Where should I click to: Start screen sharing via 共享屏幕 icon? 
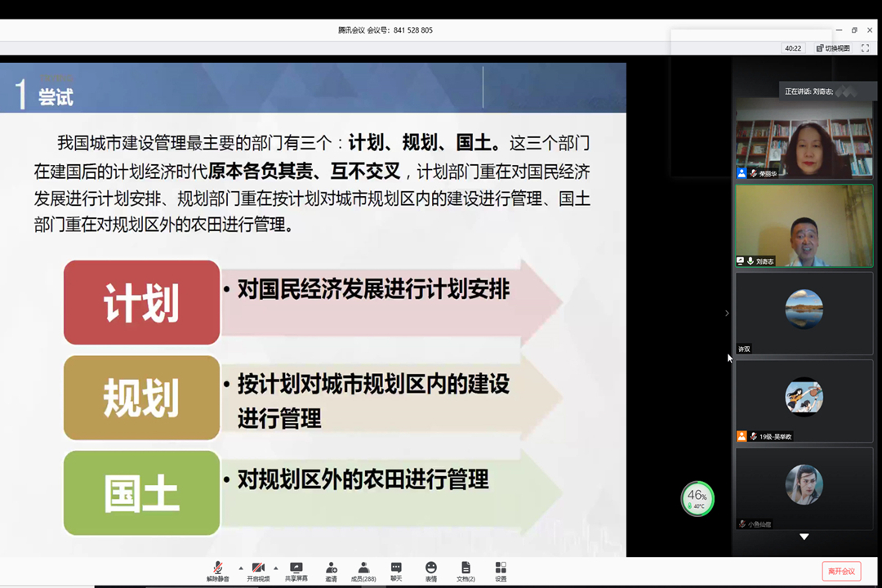(296, 570)
